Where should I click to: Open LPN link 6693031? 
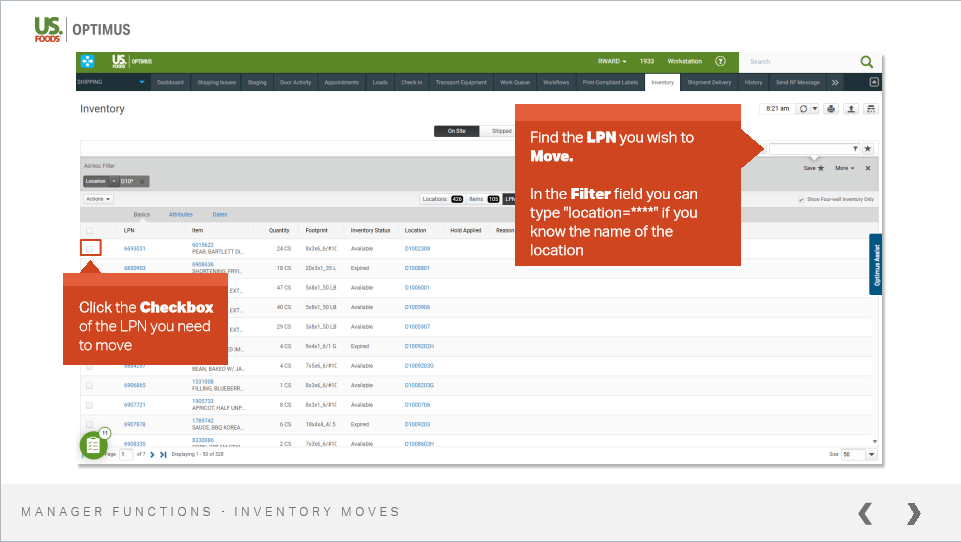[x=134, y=249]
